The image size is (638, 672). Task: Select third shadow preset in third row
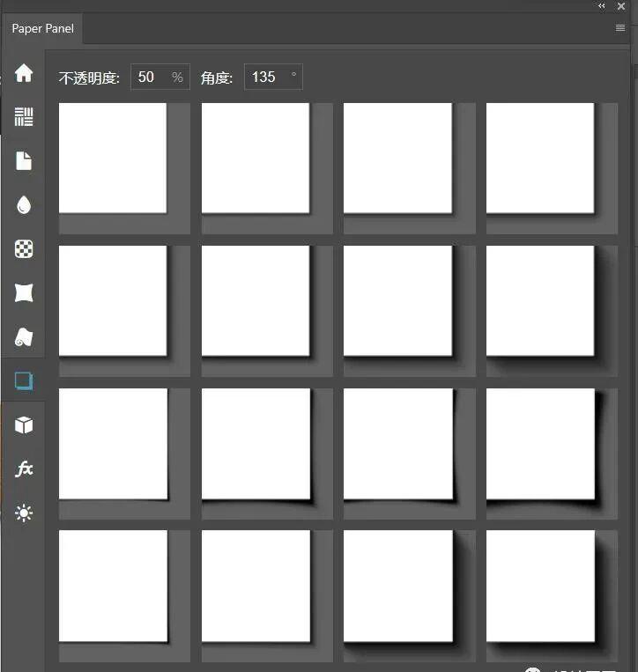coord(409,454)
